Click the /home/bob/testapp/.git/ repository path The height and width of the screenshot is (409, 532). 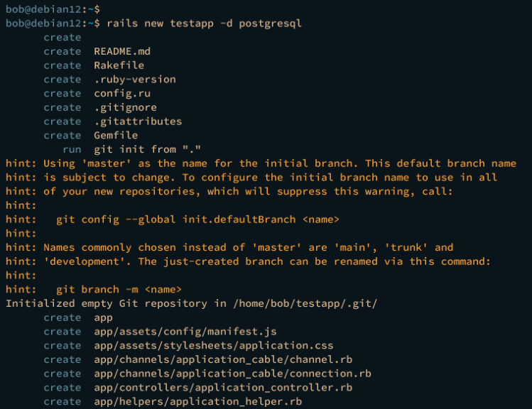click(303, 304)
